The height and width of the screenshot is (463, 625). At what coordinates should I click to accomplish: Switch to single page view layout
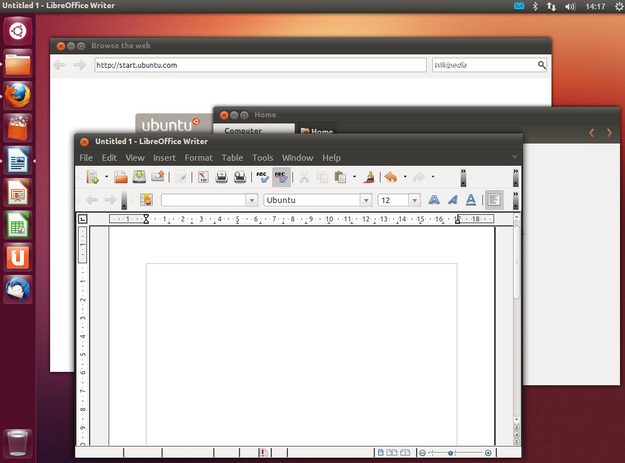click(381, 453)
